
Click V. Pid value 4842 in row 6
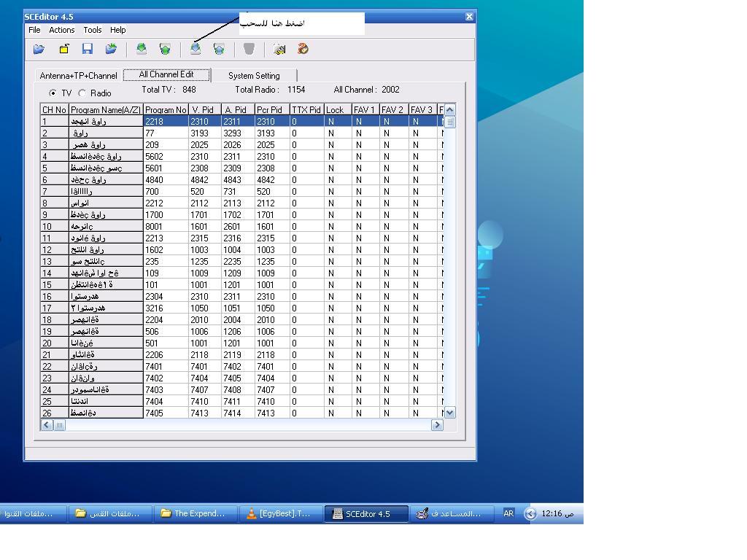pyautogui.click(x=205, y=180)
